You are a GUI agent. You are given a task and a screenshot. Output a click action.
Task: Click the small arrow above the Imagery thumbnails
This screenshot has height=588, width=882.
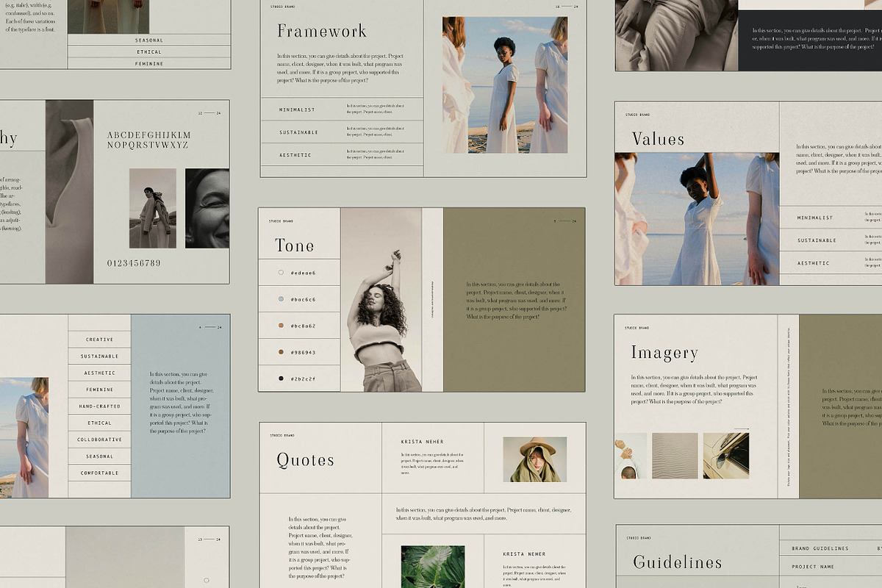tap(741, 429)
